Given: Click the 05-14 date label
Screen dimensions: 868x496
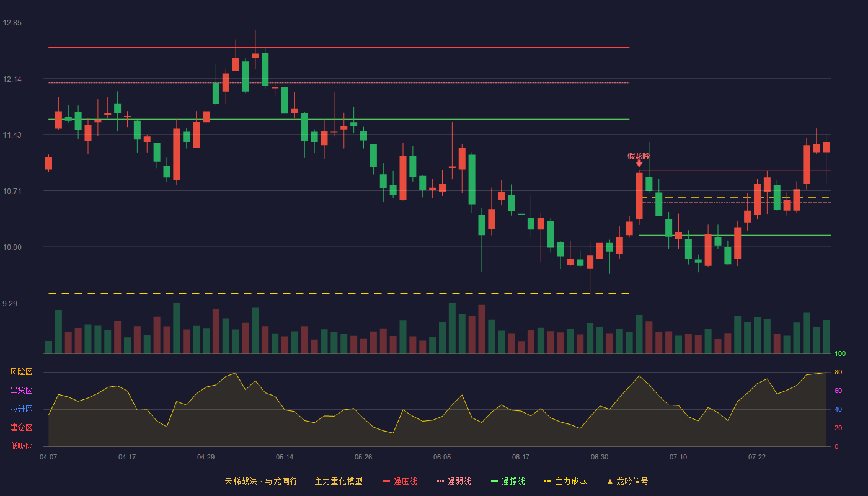Looking at the screenshot, I should tap(285, 457).
